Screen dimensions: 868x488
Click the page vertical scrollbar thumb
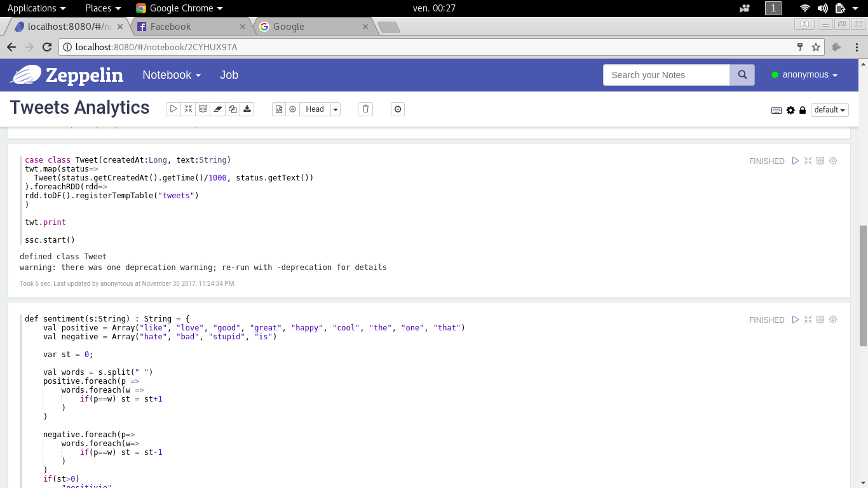pyautogui.click(x=863, y=286)
